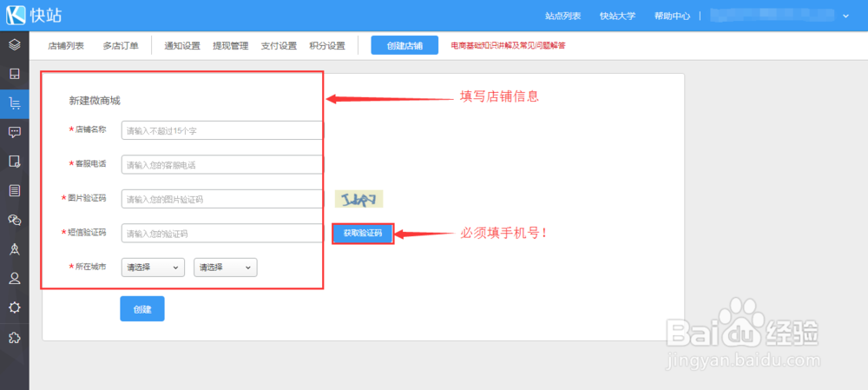Open the first 请选择 province dropdown

point(153,267)
